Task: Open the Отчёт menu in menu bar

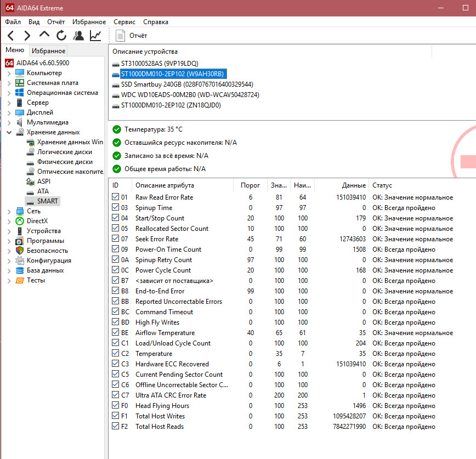Action: pos(56,22)
